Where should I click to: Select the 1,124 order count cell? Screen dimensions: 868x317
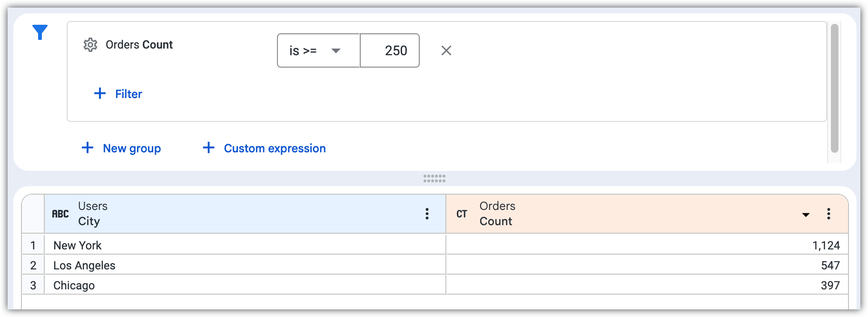[826, 246]
